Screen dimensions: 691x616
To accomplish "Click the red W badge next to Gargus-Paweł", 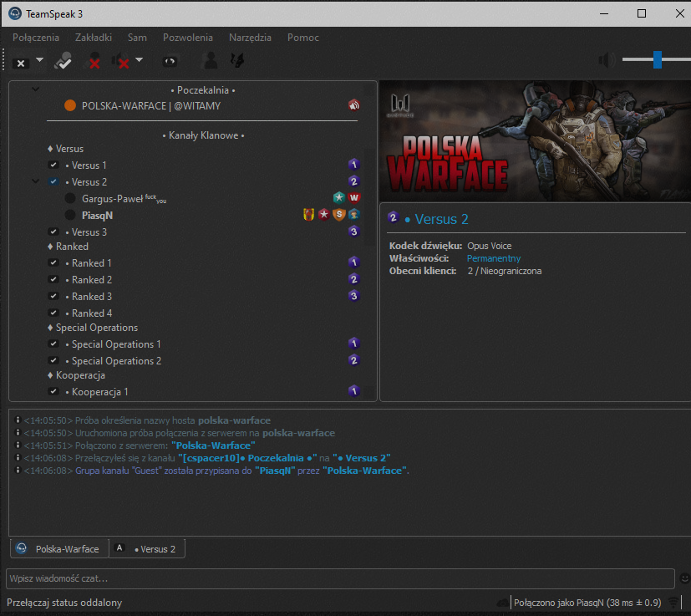I will [354, 197].
